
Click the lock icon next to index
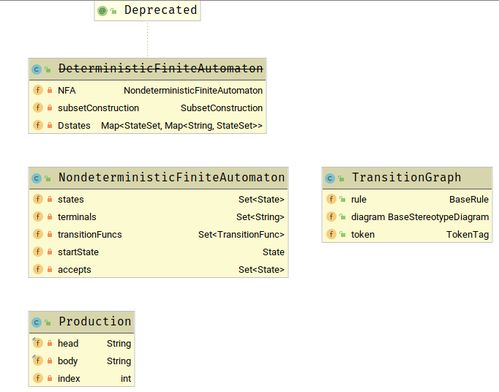[x=50, y=379]
